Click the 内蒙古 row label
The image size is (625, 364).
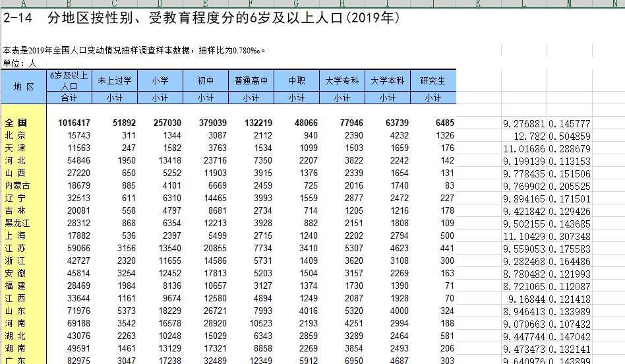18,186
